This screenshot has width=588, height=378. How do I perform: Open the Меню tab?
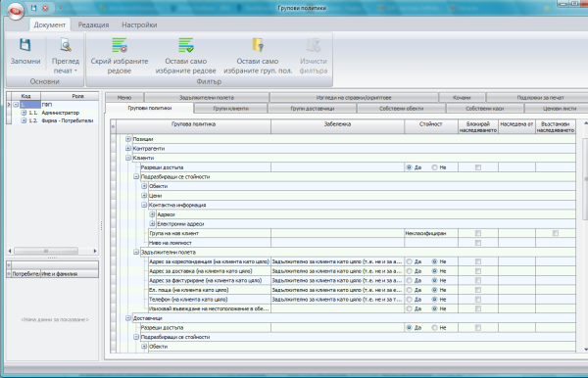(x=124, y=97)
